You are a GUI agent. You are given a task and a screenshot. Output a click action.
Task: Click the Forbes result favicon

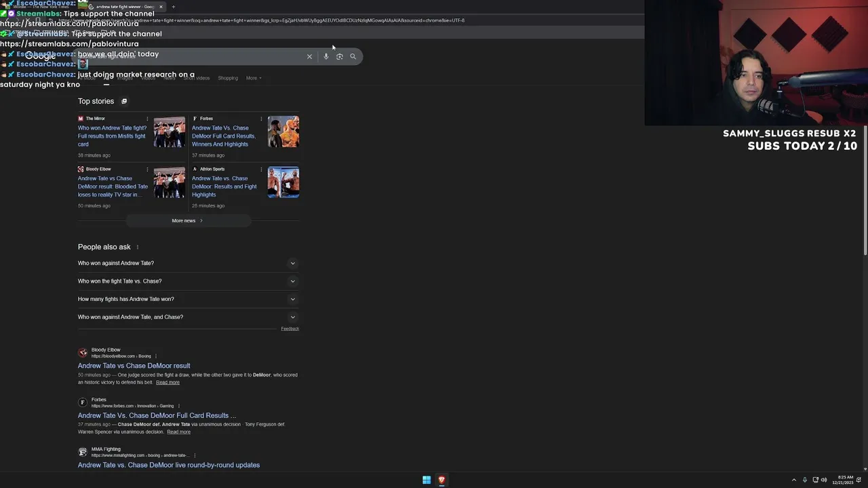point(83,402)
